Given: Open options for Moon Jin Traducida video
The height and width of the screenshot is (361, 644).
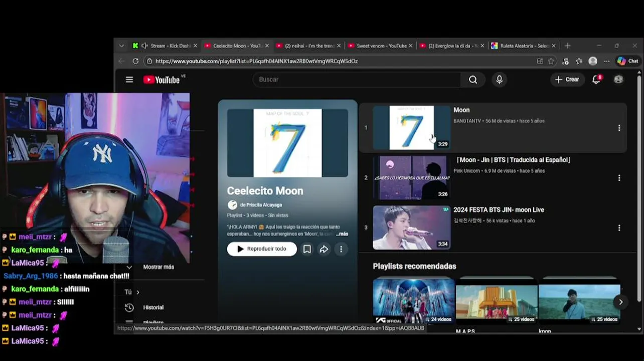Looking at the screenshot, I should coord(619,178).
